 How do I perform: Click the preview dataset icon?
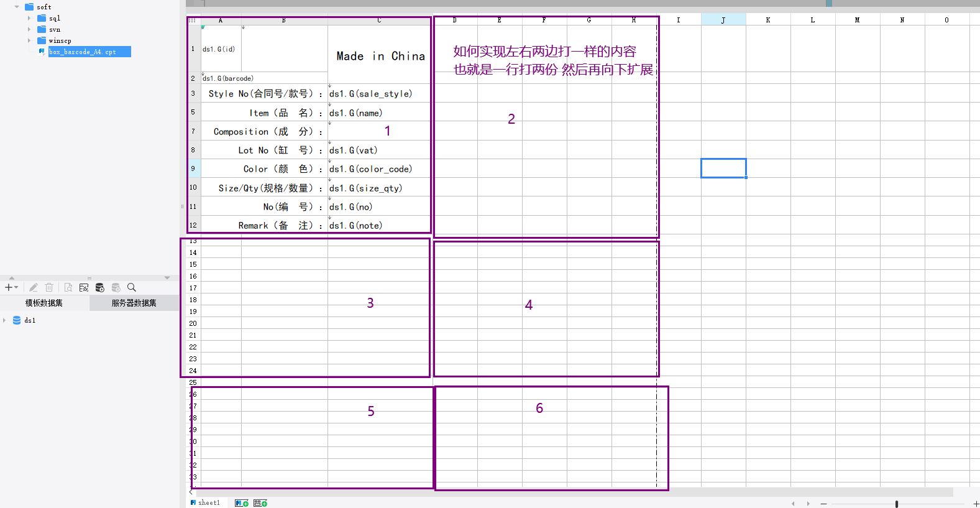tap(68, 287)
